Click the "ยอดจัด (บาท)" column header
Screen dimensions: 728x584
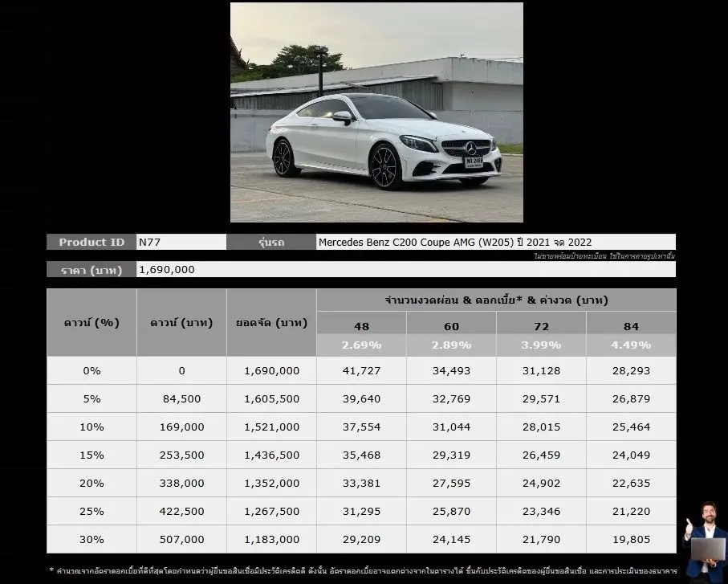click(x=271, y=322)
